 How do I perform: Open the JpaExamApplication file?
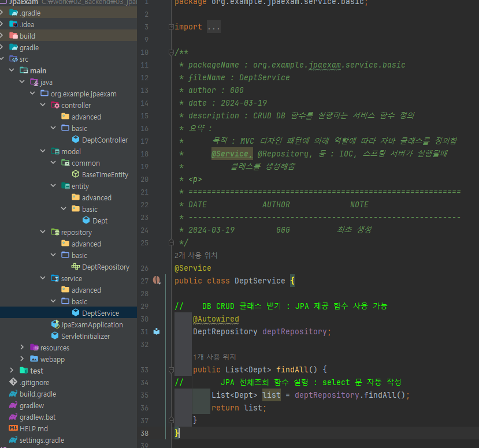[92, 324]
